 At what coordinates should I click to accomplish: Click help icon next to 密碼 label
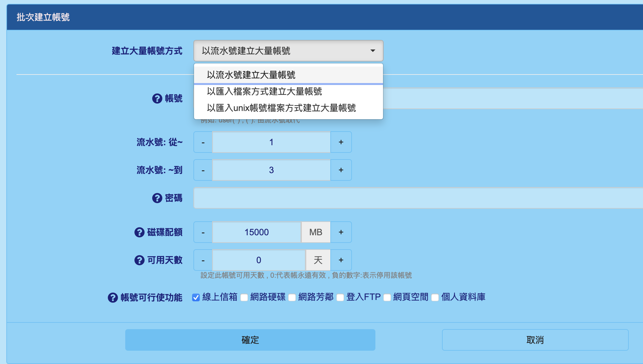pos(157,198)
